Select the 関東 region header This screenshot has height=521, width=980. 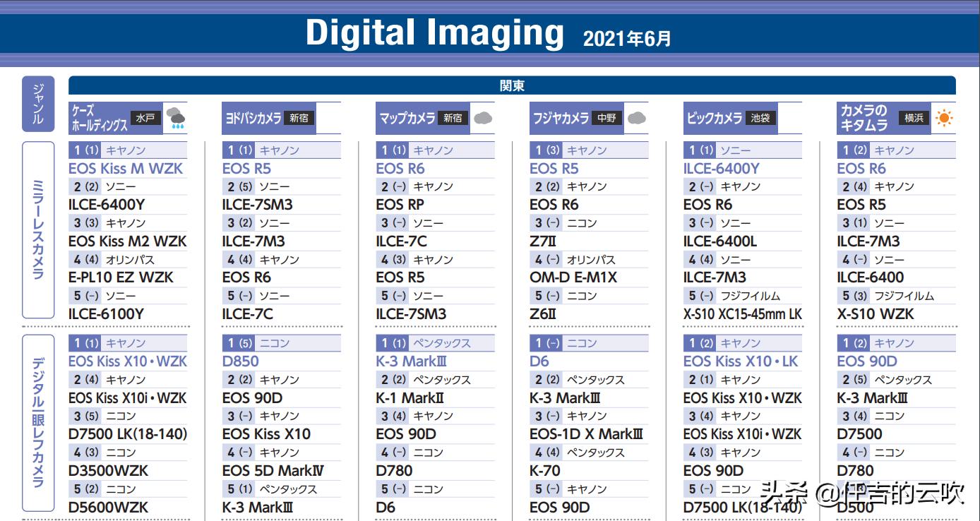pyautogui.click(x=512, y=85)
